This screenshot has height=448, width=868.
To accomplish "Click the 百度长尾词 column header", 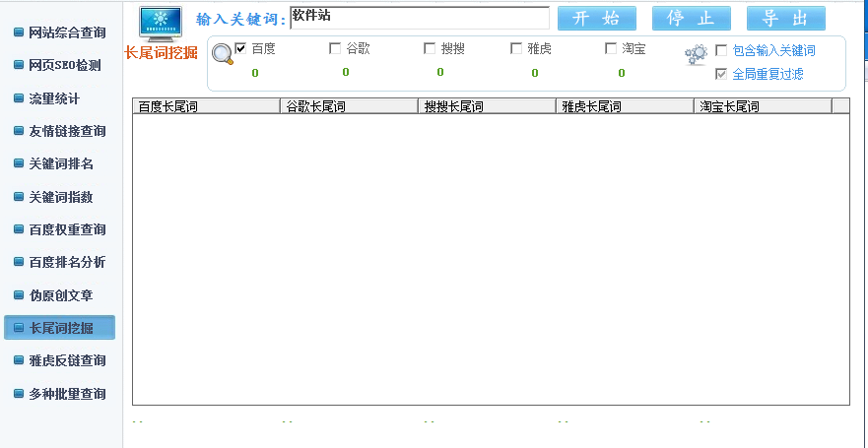I will click(206, 106).
